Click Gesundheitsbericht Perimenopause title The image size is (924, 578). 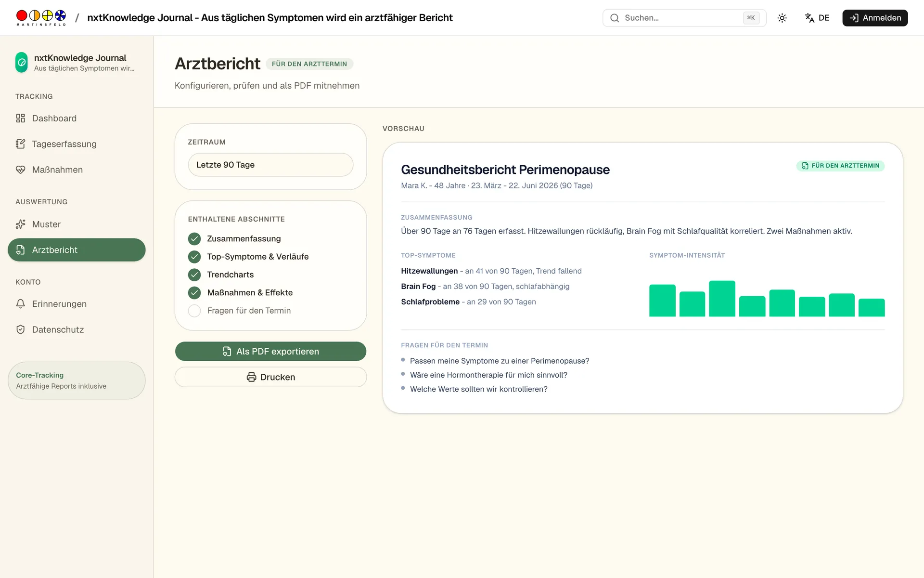coord(505,170)
